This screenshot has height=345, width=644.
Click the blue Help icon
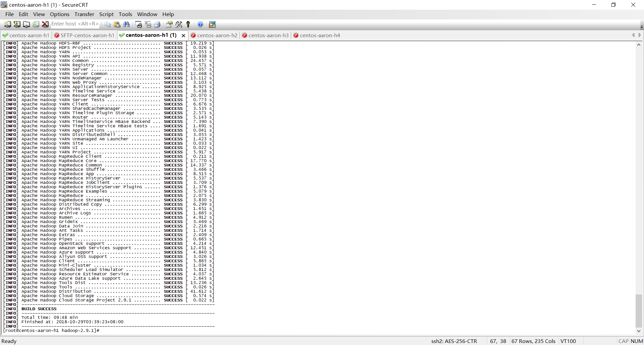200,24
